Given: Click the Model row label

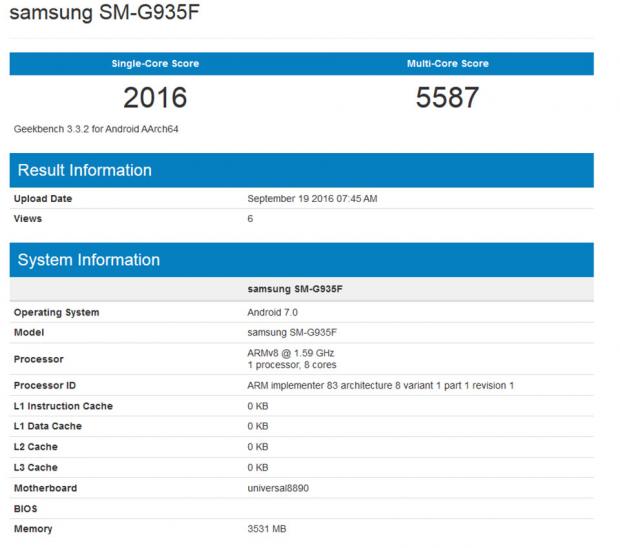Looking at the screenshot, I should point(29,332).
